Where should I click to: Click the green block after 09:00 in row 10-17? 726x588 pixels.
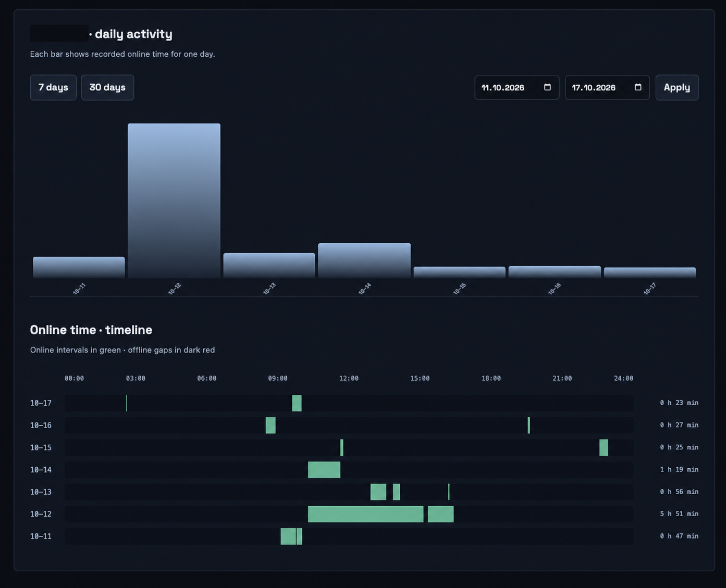(297, 403)
